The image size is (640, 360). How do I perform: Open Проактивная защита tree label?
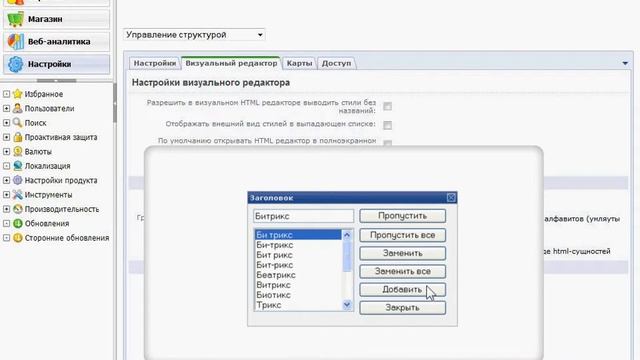coord(61,137)
